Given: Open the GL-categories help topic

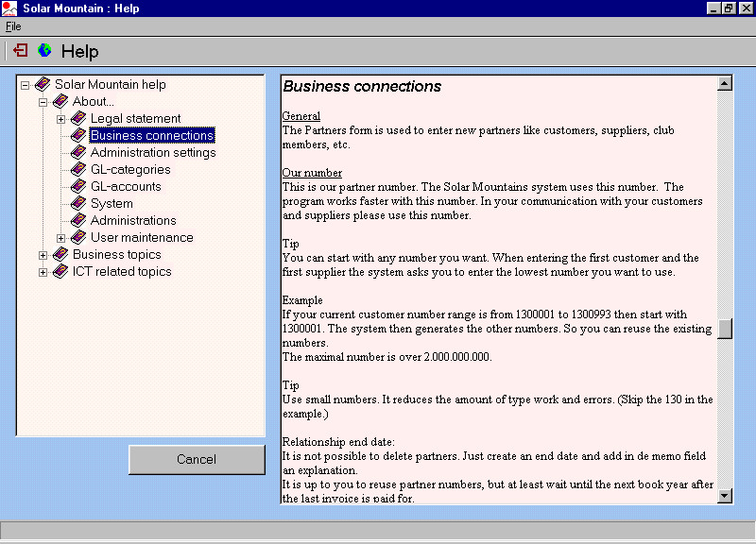Looking at the screenshot, I should [130, 170].
